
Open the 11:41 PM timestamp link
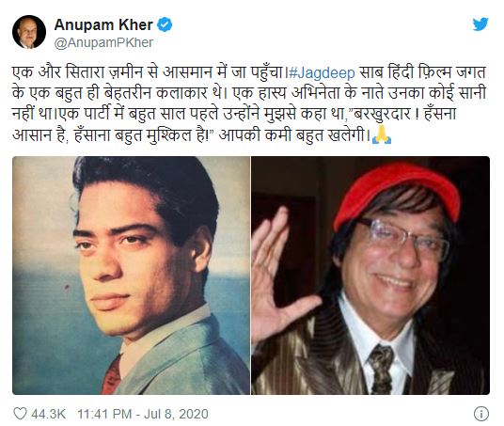pyautogui.click(x=104, y=414)
